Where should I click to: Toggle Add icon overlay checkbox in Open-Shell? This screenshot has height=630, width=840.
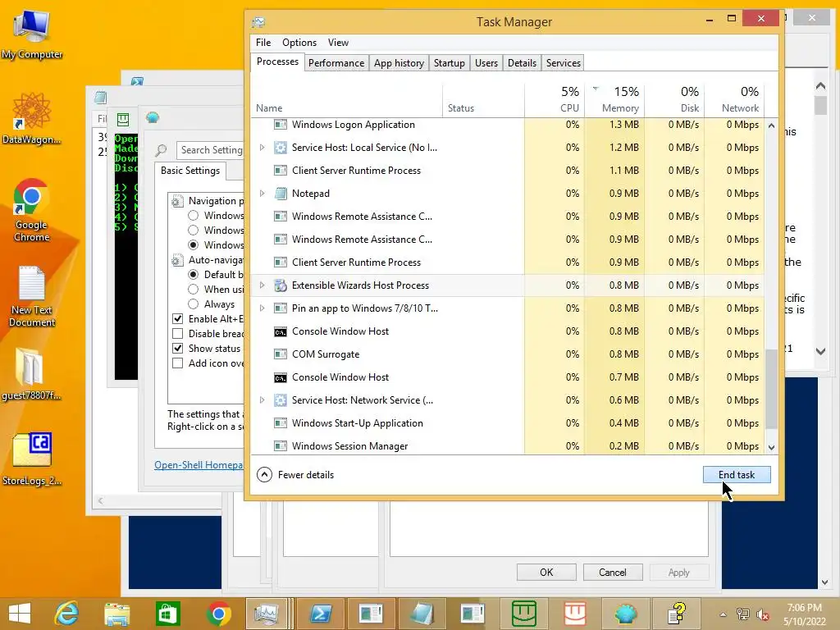coord(178,363)
